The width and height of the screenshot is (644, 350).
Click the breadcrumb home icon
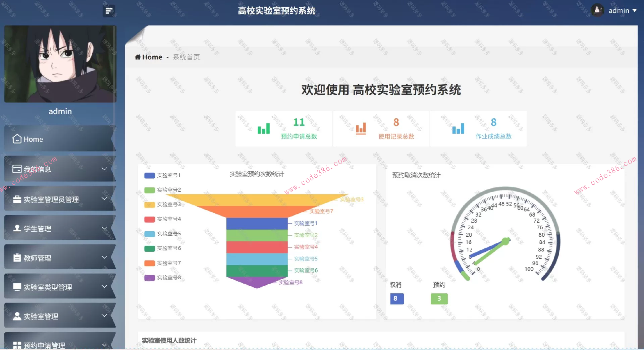pos(138,57)
